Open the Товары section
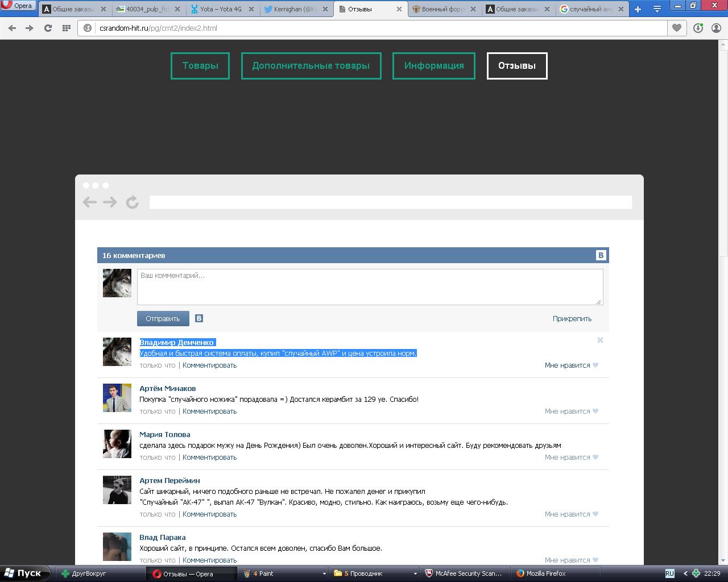The height and width of the screenshot is (582, 728). coord(200,66)
